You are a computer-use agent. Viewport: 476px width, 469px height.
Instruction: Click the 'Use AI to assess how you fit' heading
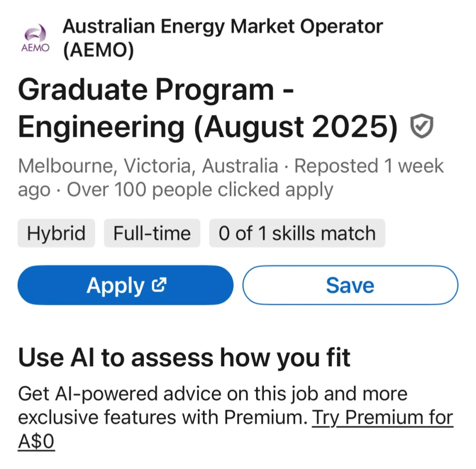(184, 357)
